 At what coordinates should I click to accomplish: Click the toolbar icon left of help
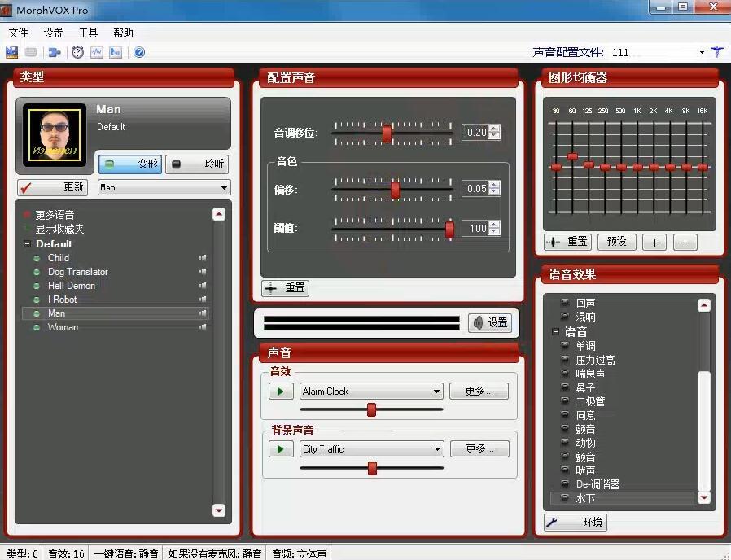click(x=115, y=52)
